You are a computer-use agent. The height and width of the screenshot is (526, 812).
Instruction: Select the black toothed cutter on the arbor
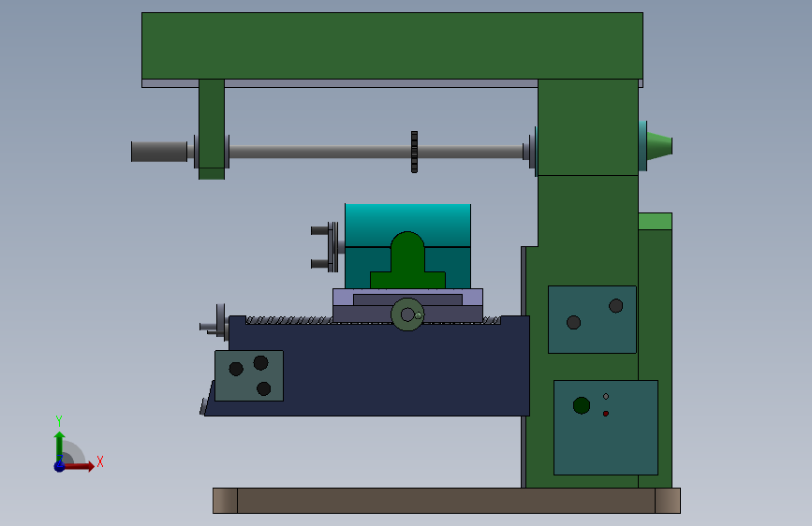tap(414, 152)
